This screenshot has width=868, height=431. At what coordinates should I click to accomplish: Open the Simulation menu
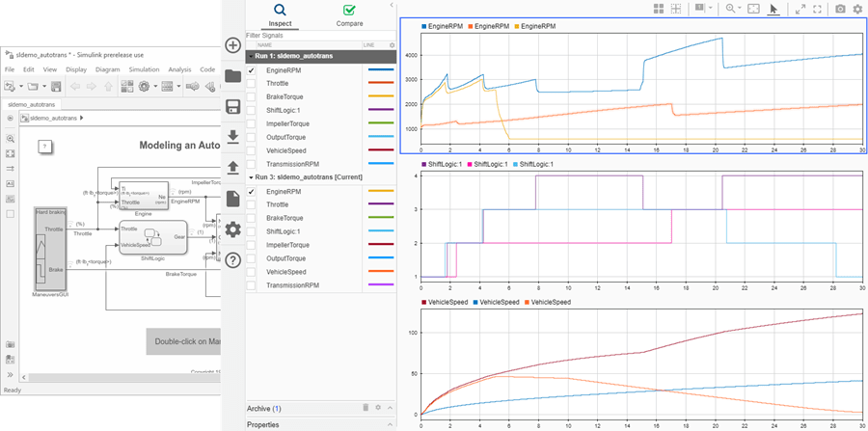145,69
